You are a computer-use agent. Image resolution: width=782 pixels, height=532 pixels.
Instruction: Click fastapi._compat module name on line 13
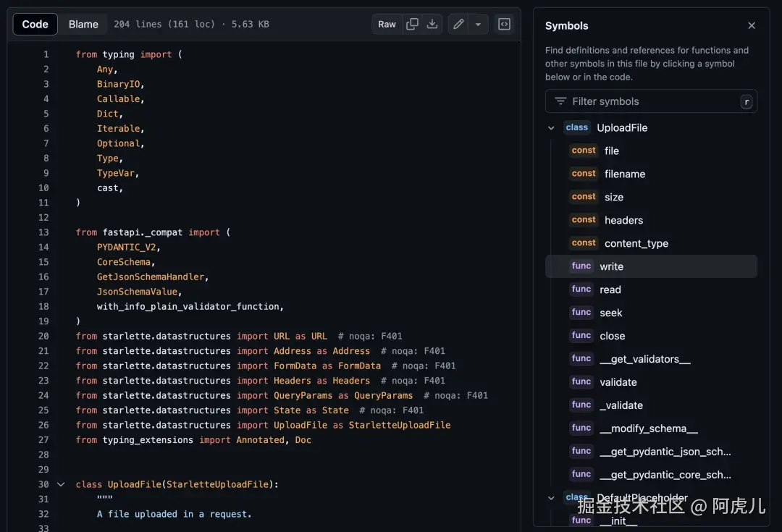coord(143,232)
